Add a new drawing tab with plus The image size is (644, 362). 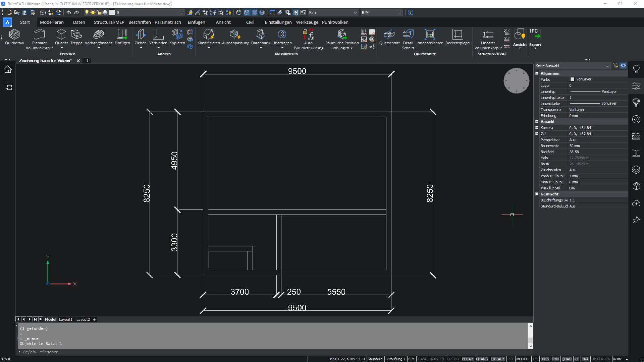point(87,61)
